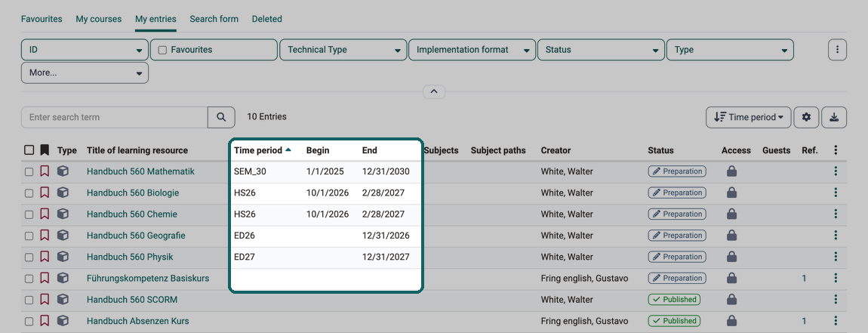Select checkbox for Handbuch 560 Biologie

point(29,193)
